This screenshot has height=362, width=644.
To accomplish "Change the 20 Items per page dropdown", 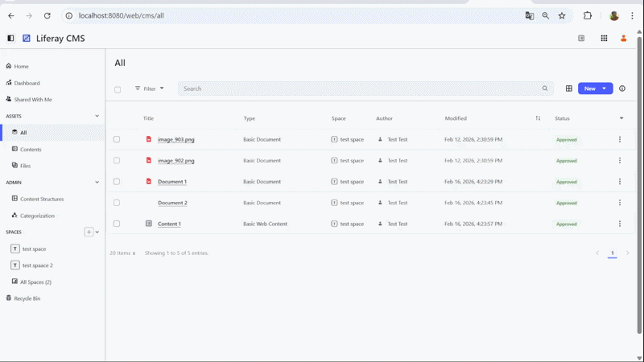I will 122,253.
